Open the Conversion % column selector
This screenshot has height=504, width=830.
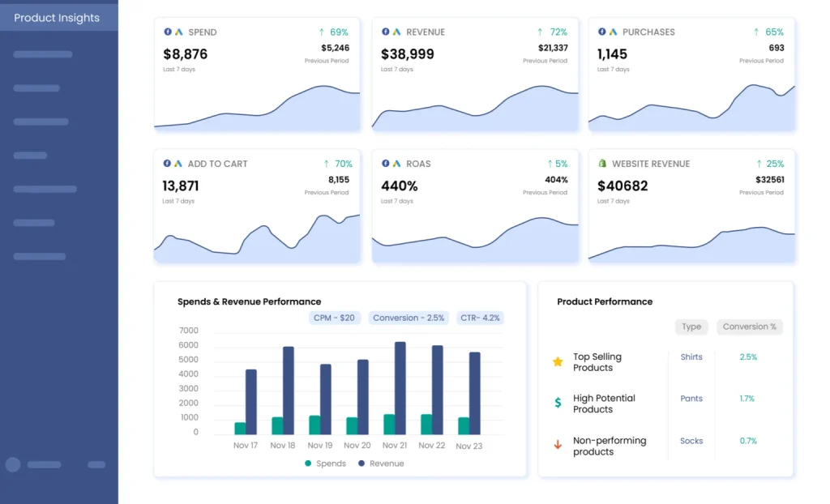click(749, 327)
